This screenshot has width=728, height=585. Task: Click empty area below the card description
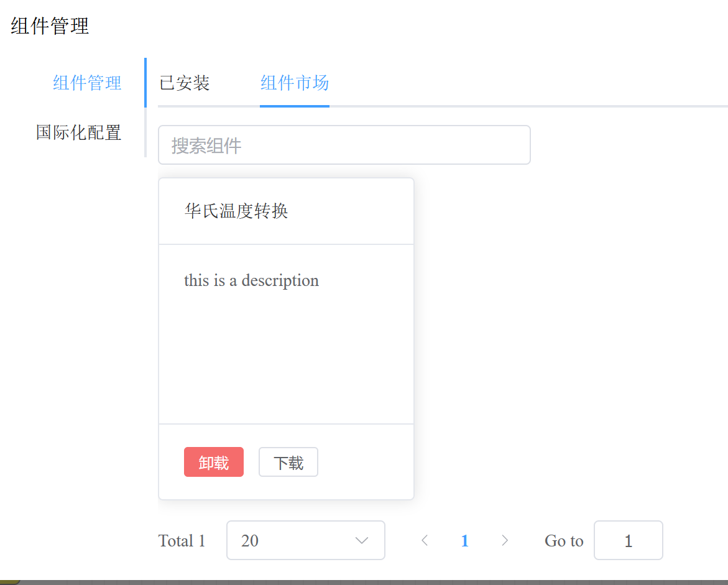(286, 361)
